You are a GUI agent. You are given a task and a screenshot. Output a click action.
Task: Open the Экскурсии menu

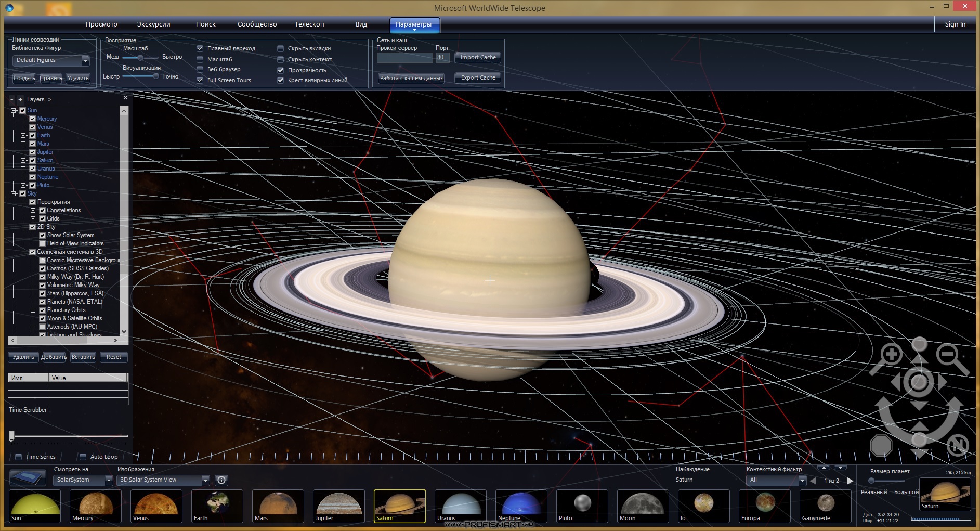point(153,24)
